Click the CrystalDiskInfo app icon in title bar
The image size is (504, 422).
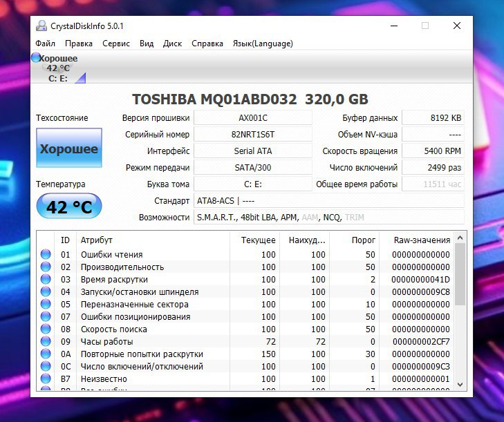(41, 26)
